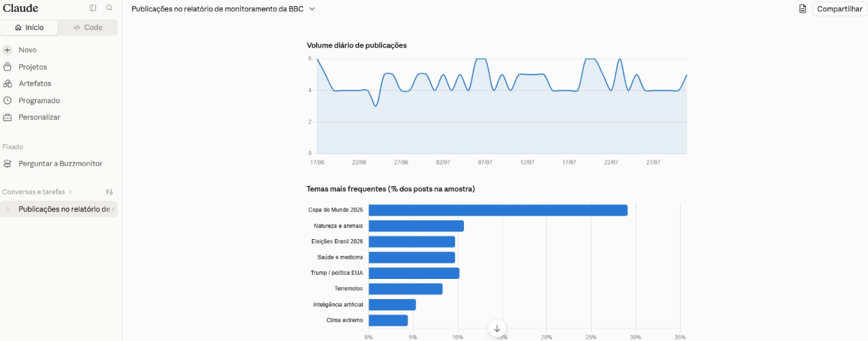Expand Conversas e tarefas chevron
868x341 pixels.
point(70,192)
